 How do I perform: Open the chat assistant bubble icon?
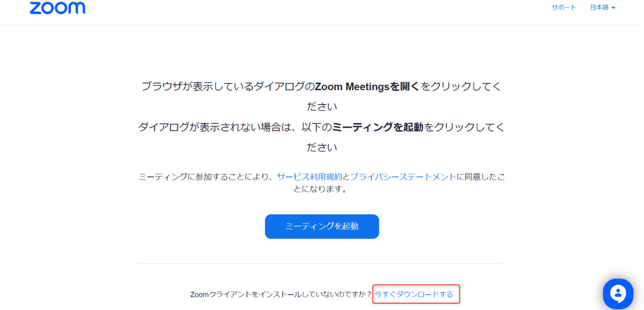(618, 293)
